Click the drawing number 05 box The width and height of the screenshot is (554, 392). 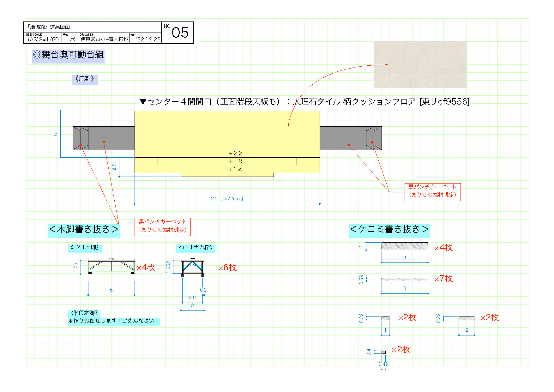tap(178, 33)
